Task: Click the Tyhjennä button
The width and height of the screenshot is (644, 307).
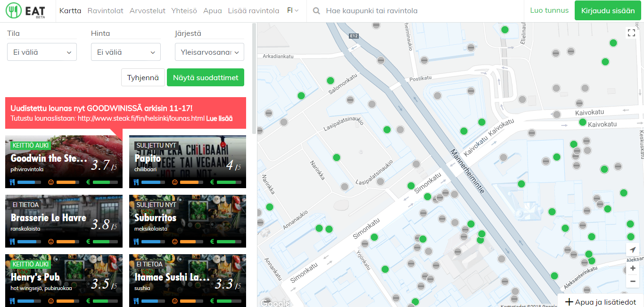Action: pyautogui.click(x=143, y=77)
